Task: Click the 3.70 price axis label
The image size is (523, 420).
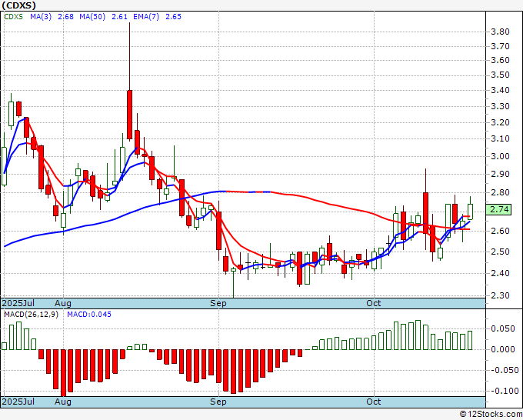Action: tap(501, 46)
